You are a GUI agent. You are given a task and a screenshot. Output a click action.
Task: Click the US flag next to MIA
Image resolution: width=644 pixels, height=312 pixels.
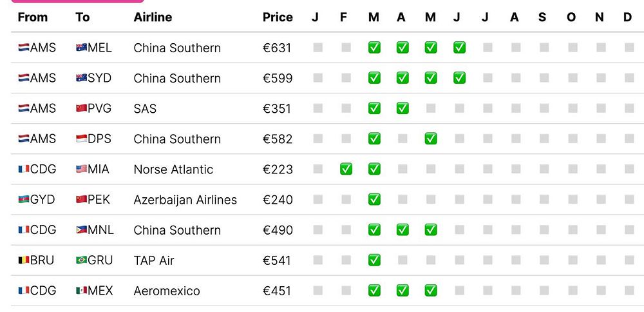[x=81, y=169]
